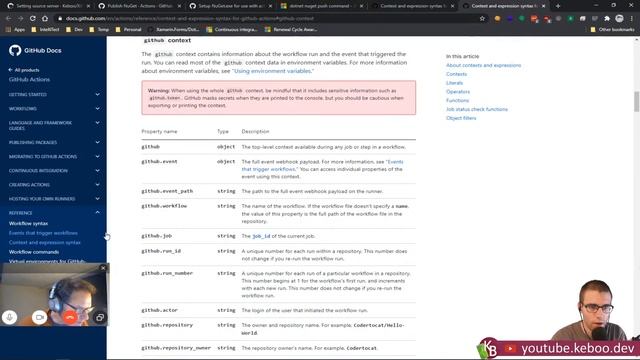
Task: Follow the Events that trigger workflows link in table
Action: 322,165
